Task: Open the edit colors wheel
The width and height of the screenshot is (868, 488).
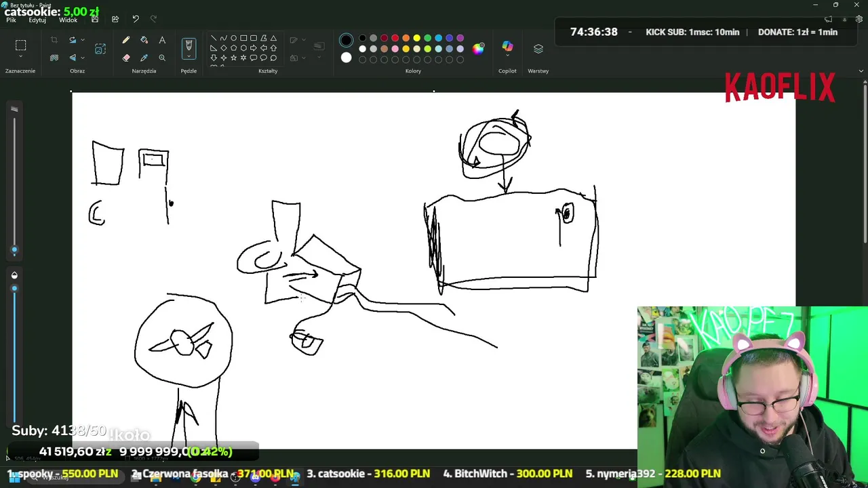Action: coord(479,48)
